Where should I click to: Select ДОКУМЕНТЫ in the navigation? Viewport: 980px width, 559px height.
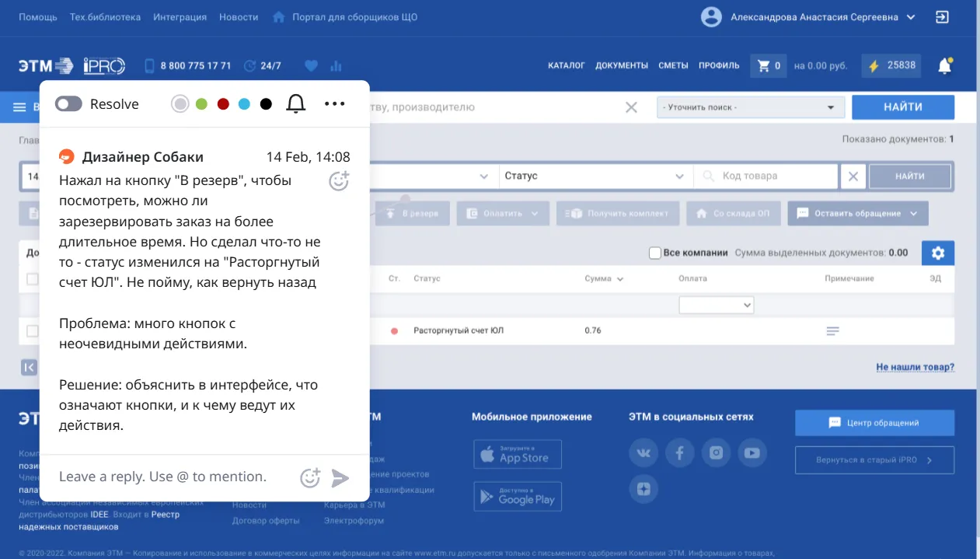(622, 66)
